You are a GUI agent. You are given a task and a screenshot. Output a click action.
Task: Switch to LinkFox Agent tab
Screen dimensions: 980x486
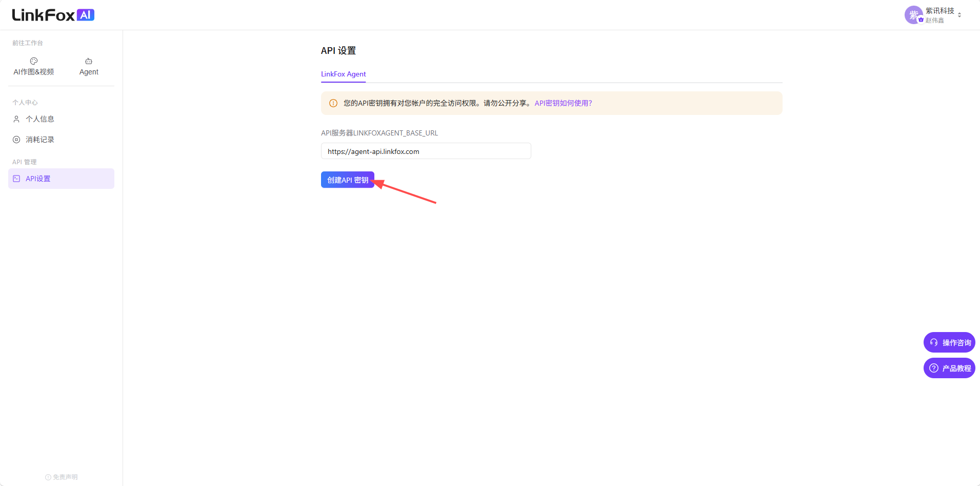[344, 74]
